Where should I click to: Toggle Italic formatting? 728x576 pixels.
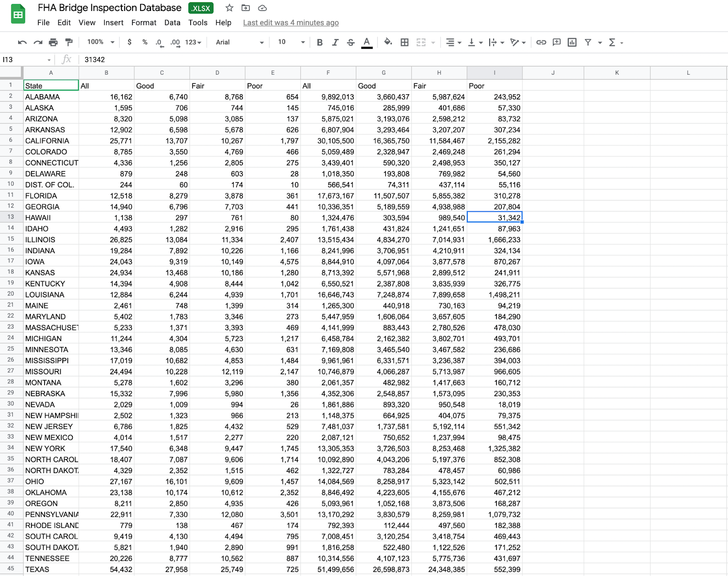click(335, 42)
